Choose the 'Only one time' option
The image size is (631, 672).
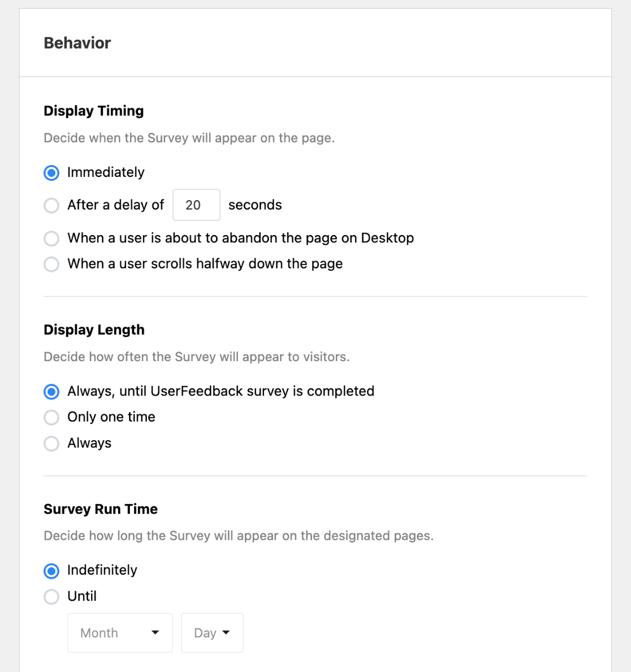(x=51, y=417)
